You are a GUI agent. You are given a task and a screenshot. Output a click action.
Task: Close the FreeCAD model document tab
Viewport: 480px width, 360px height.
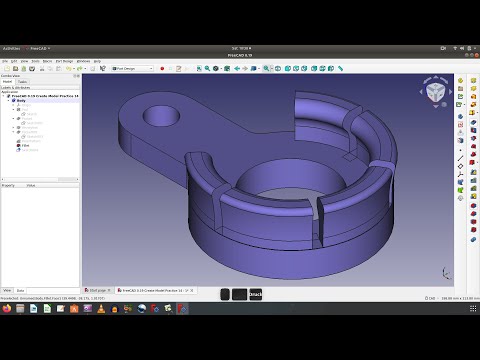click(x=192, y=290)
